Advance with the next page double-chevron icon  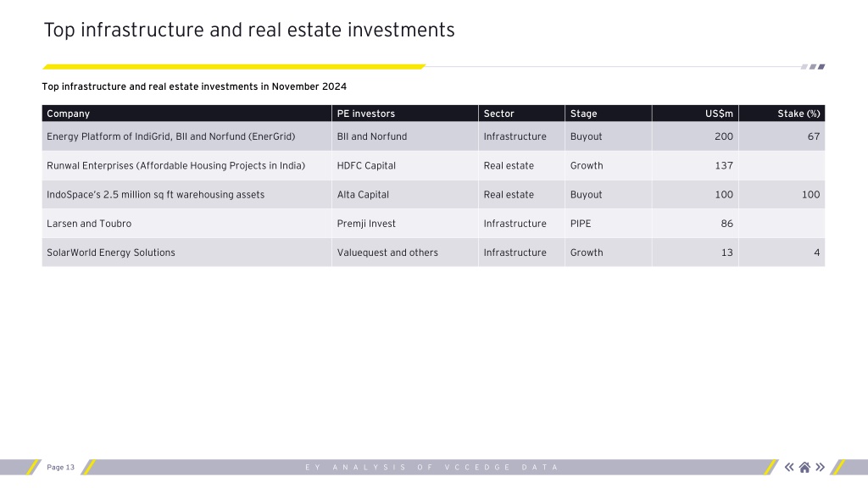pos(821,468)
